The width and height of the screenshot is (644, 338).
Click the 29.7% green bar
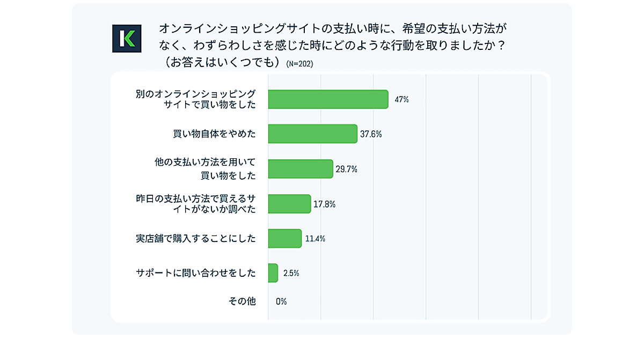301,169
